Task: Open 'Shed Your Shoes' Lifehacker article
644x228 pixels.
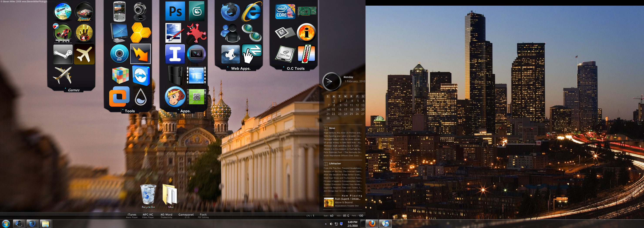Action: (x=342, y=178)
